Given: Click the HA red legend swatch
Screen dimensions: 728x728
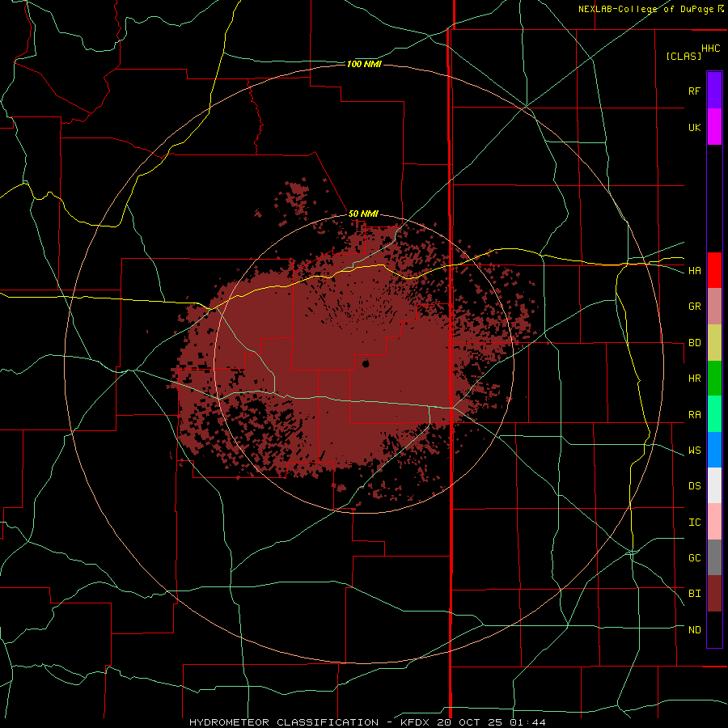Looking at the screenshot, I should click(x=714, y=270).
